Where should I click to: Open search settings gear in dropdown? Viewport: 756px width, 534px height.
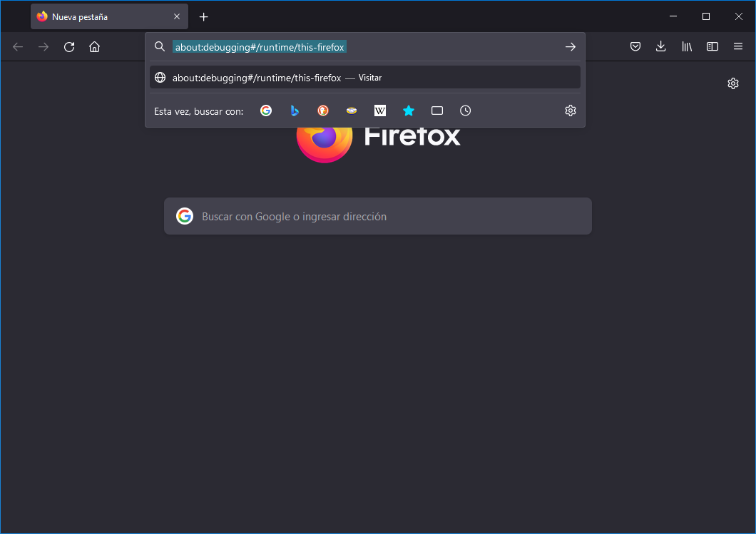point(571,111)
